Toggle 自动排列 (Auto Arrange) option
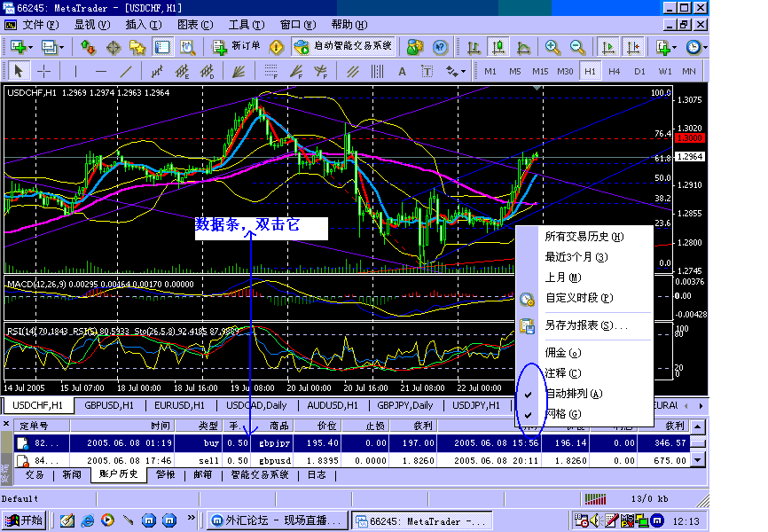768x532 pixels. click(573, 394)
